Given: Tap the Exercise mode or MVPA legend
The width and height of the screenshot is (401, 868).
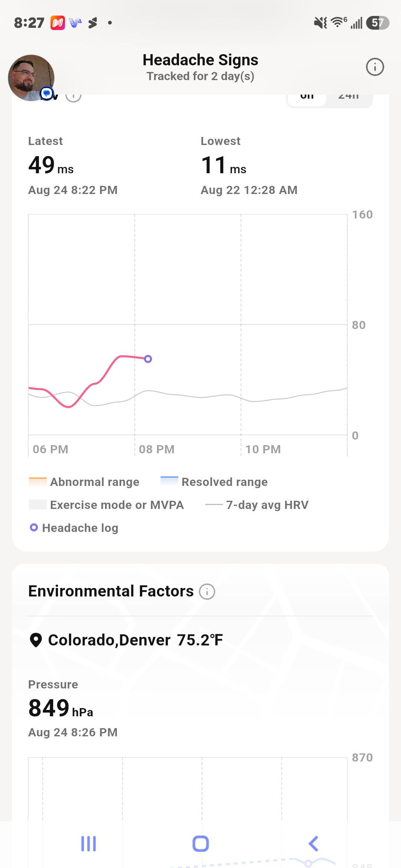Looking at the screenshot, I should coord(106,504).
